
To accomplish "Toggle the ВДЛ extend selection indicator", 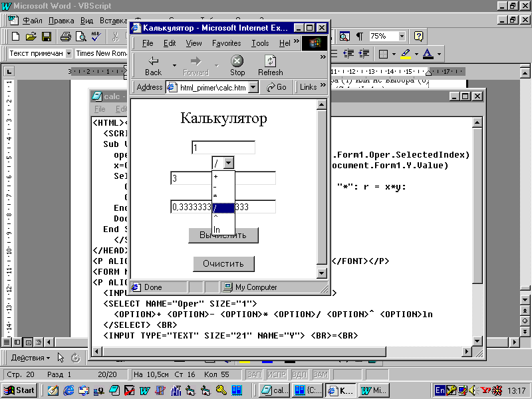I will (299, 374).
